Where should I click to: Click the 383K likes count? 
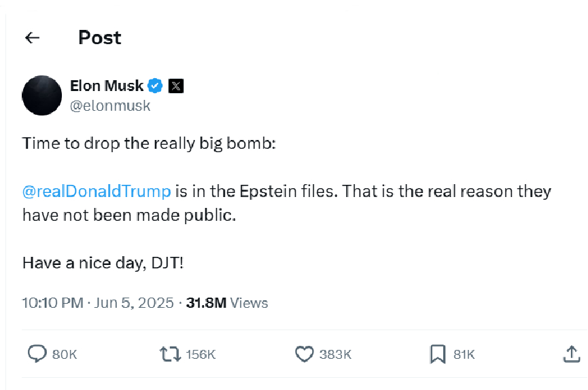(x=335, y=355)
